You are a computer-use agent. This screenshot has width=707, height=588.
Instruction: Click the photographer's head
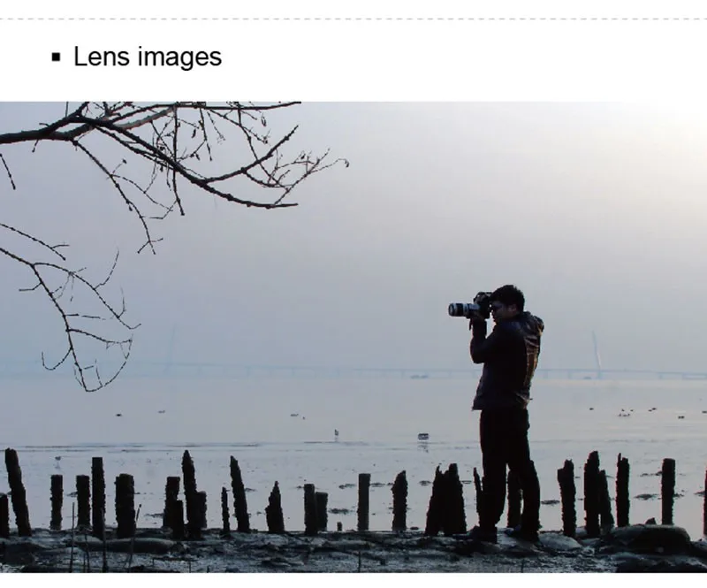click(507, 303)
